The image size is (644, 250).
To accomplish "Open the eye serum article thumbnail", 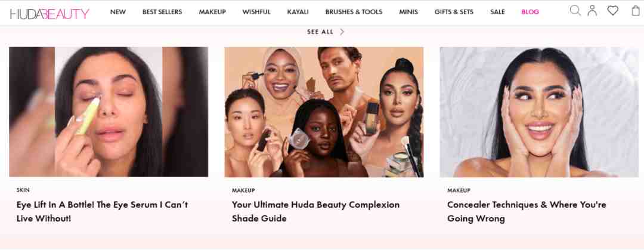I will 109,112.
